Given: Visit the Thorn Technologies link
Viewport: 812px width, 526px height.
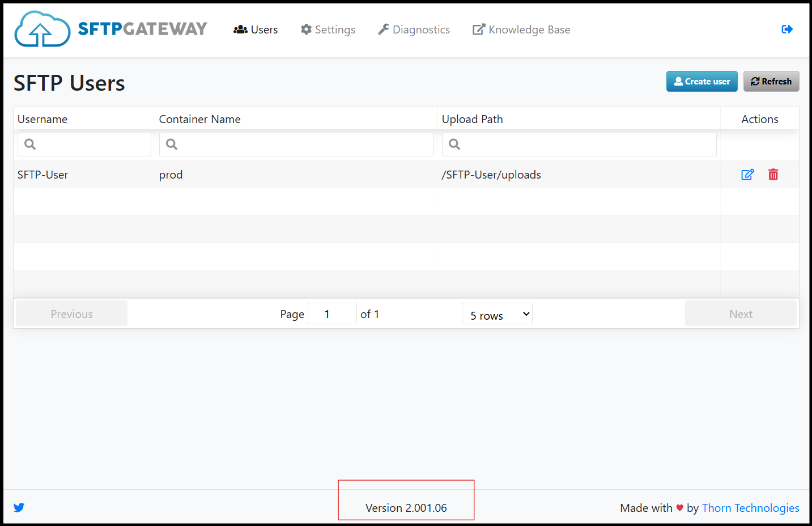Looking at the screenshot, I should (x=750, y=508).
